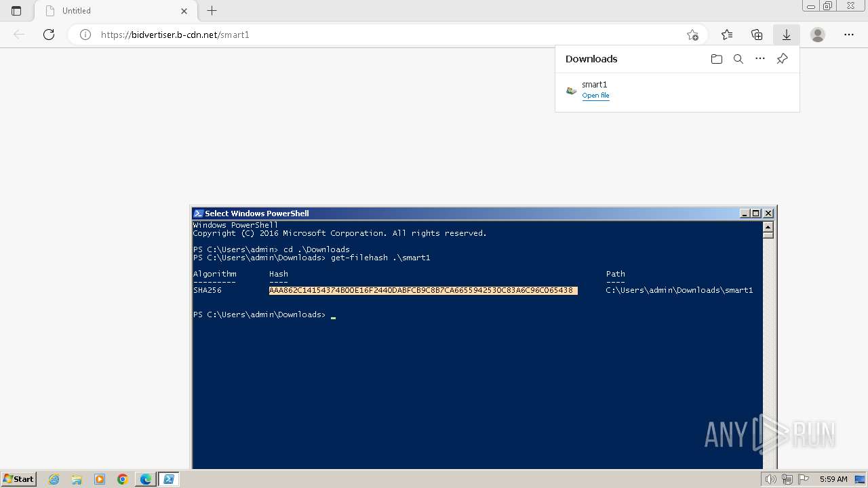Open downloads folder icon in Downloads panel
This screenshot has height=488, width=868.
pos(717,59)
